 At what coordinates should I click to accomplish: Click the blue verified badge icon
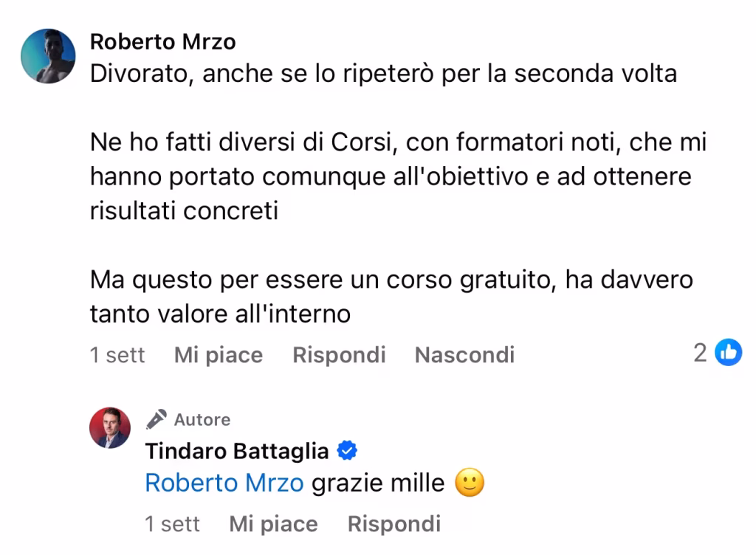pos(347,450)
